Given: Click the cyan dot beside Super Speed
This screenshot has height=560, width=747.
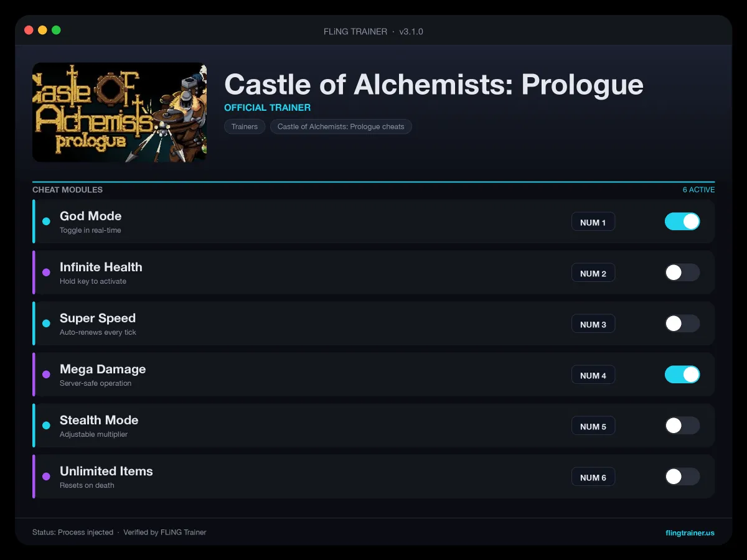Looking at the screenshot, I should (46, 324).
